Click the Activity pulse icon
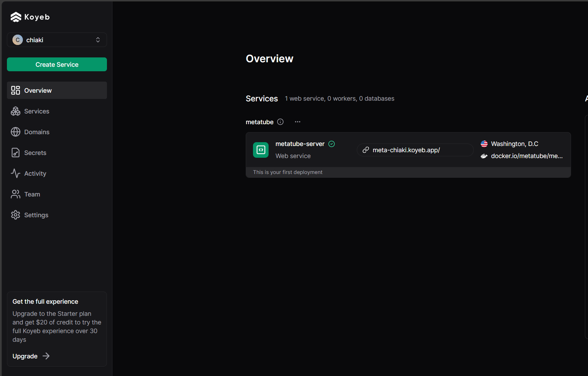The image size is (588, 376). tap(16, 173)
